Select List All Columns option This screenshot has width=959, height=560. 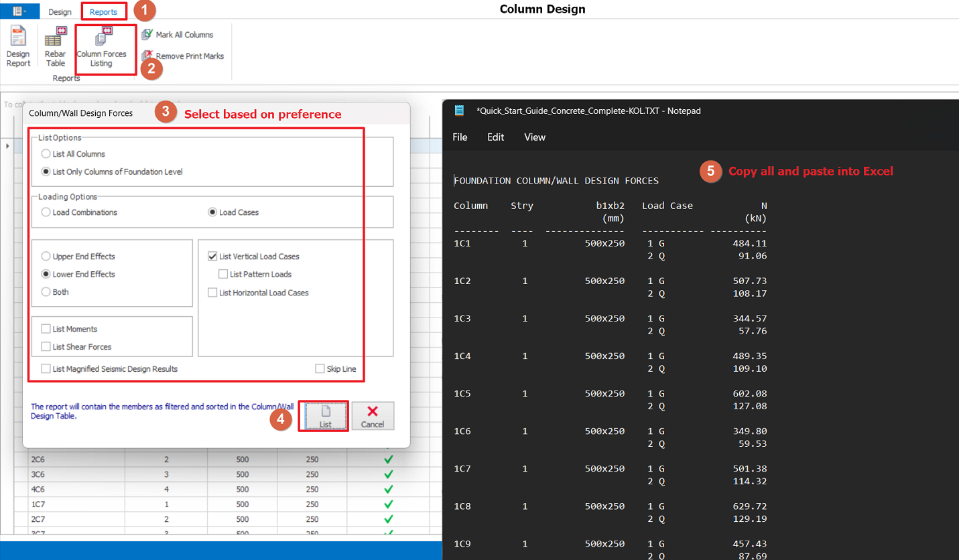pyautogui.click(x=46, y=154)
